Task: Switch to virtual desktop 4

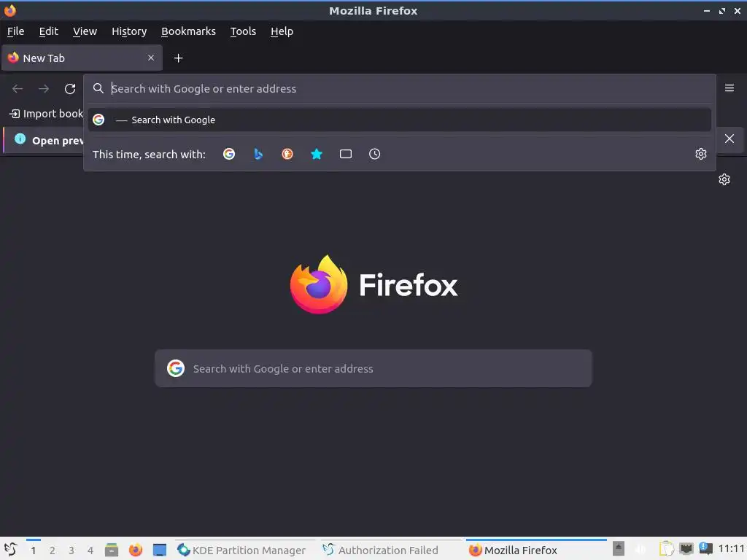Action: point(90,551)
